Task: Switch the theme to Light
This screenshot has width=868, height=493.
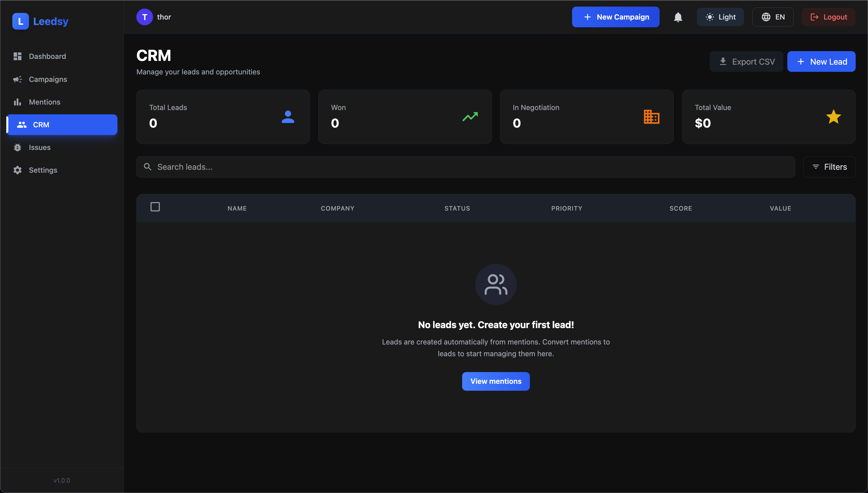Action: click(720, 17)
